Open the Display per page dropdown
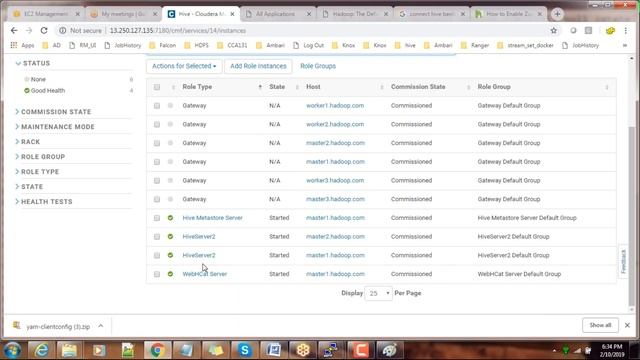This screenshot has height=360, width=640. (378, 293)
